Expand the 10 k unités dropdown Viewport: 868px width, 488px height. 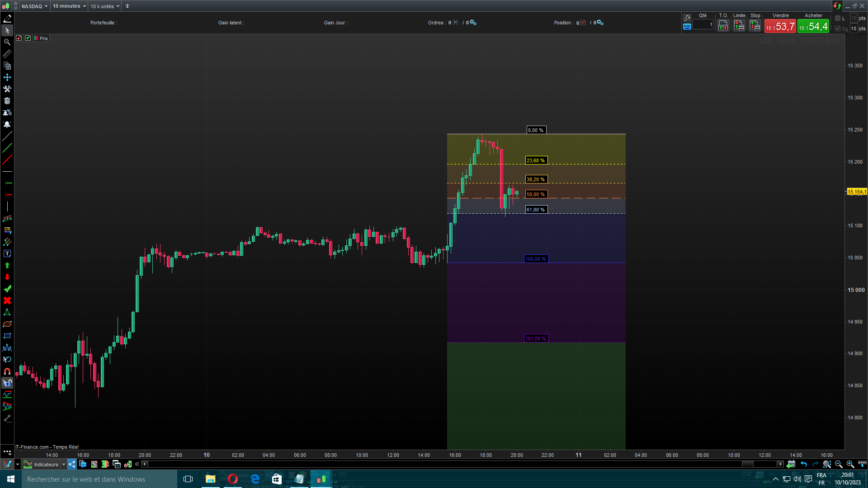(x=105, y=6)
